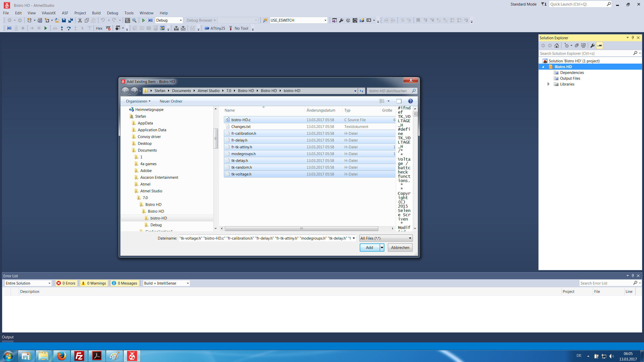Click the Continue green play icon
The width and height of the screenshot is (644, 362).
point(46,28)
